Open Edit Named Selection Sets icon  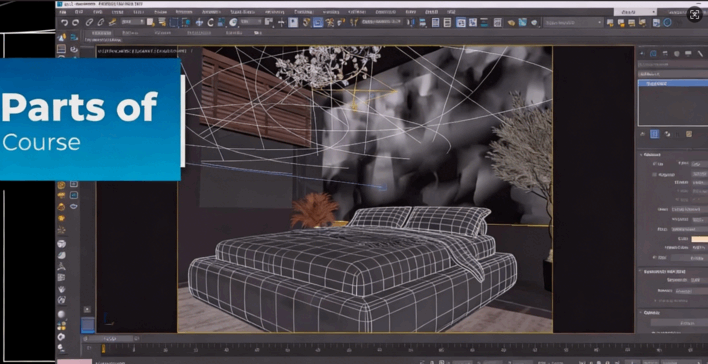tap(354, 22)
